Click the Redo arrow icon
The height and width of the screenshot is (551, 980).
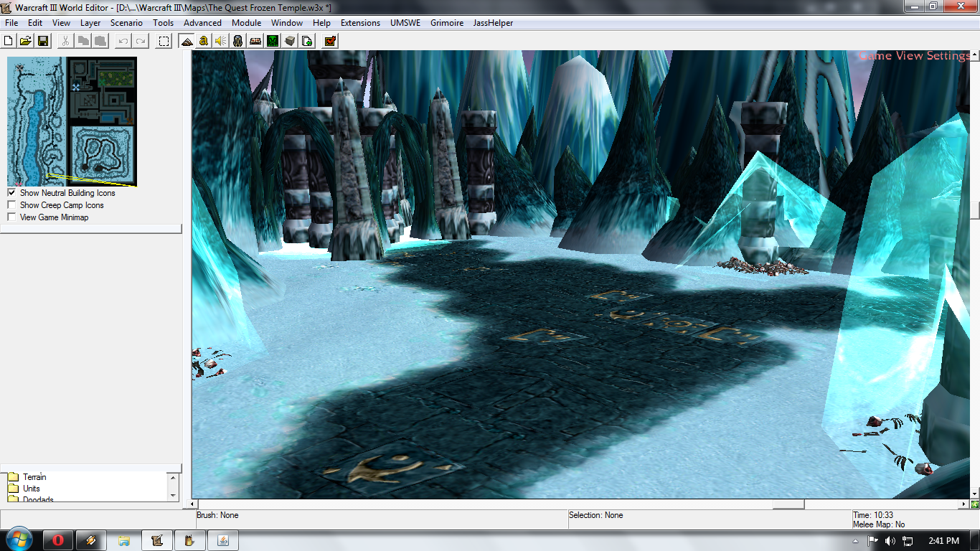click(141, 41)
